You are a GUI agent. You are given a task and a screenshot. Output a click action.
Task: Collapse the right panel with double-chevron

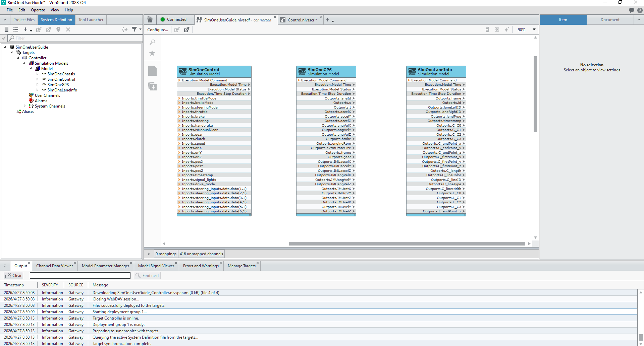[x=639, y=20]
